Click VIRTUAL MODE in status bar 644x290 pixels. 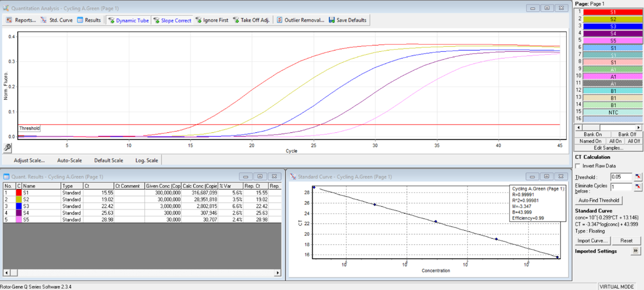point(616,286)
